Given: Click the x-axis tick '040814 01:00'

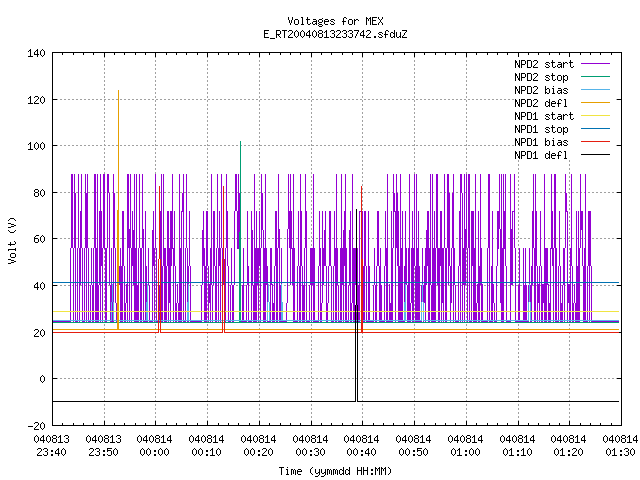Looking at the screenshot, I should pos(465,446).
